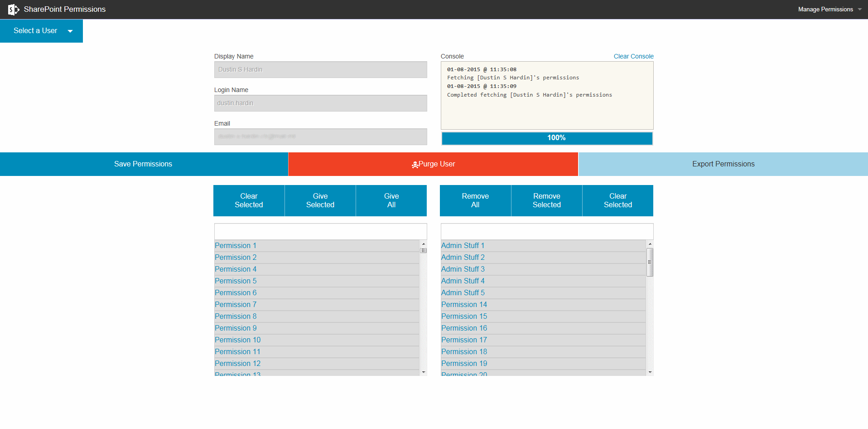Screen dimensions: 868x429
Task: Click Save Permissions button
Action: click(144, 164)
